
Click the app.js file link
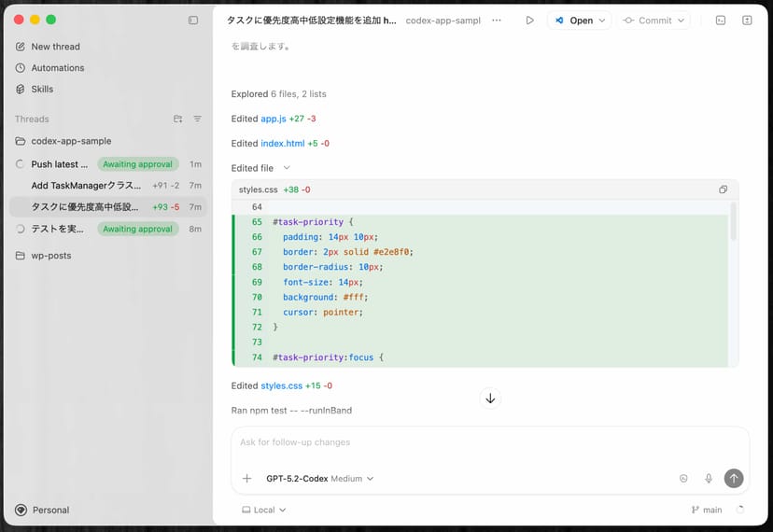tap(273, 119)
